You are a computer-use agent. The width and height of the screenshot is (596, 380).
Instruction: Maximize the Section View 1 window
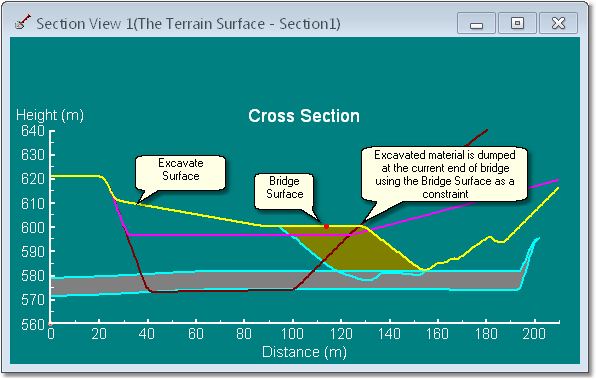(x=517, y=23)
